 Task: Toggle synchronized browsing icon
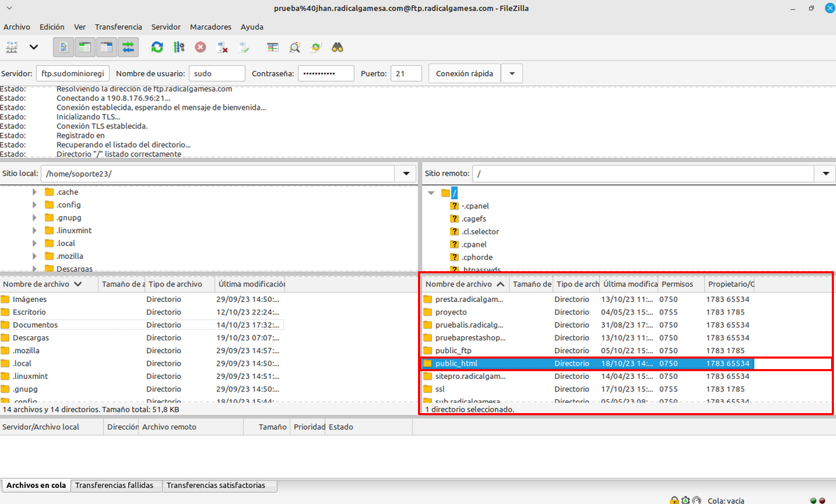click(x=316, y=48)
